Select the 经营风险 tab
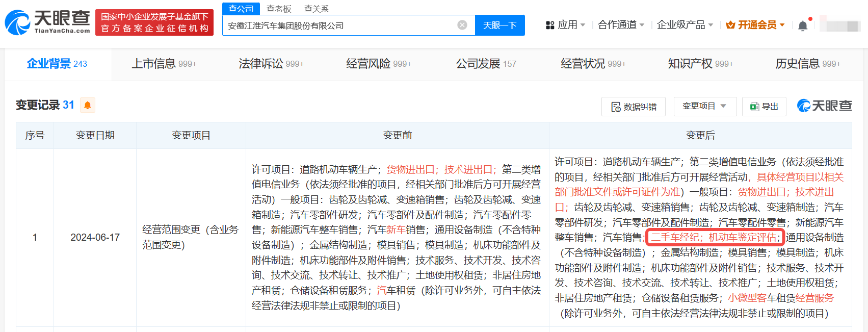 point(379,64)
